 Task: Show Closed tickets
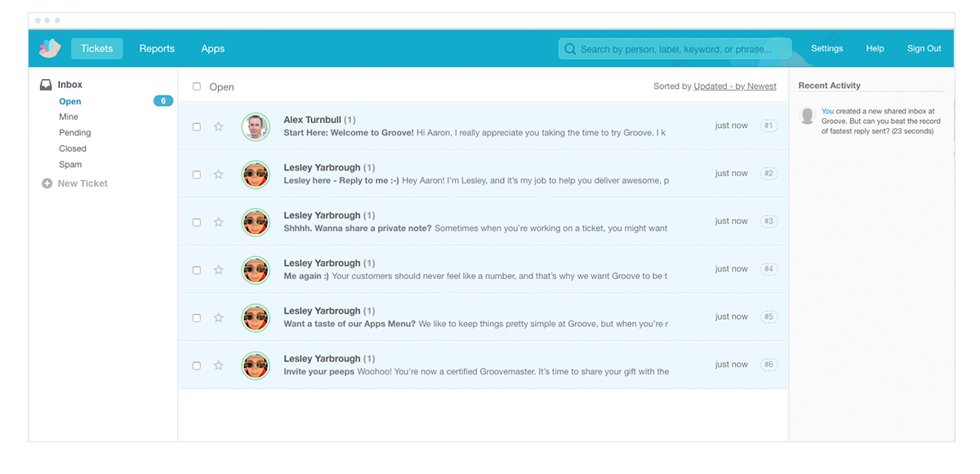pos(73,148)
